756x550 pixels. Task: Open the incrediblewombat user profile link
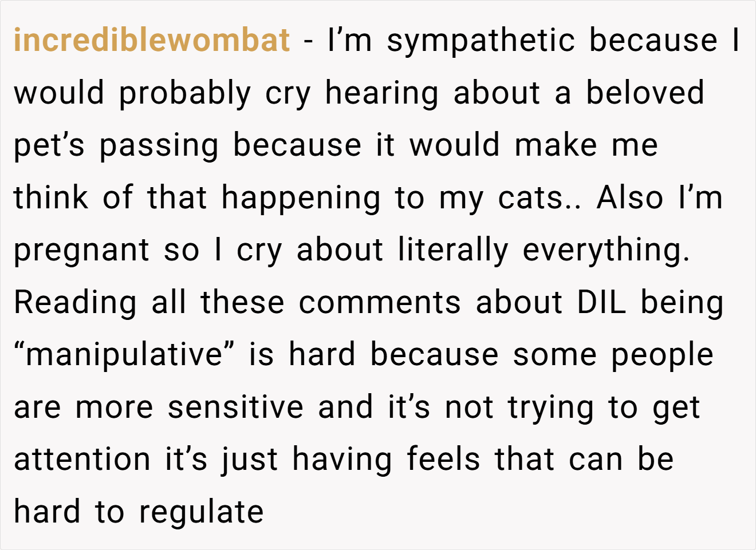pyautogui.click(x=152, y=41)
